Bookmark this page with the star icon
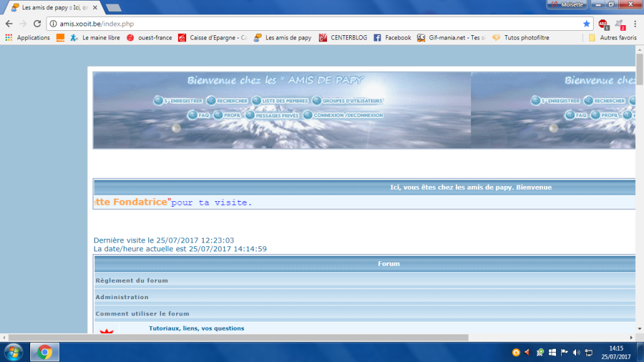This screenshot has width=644, height=362. (x=587, y=24)
